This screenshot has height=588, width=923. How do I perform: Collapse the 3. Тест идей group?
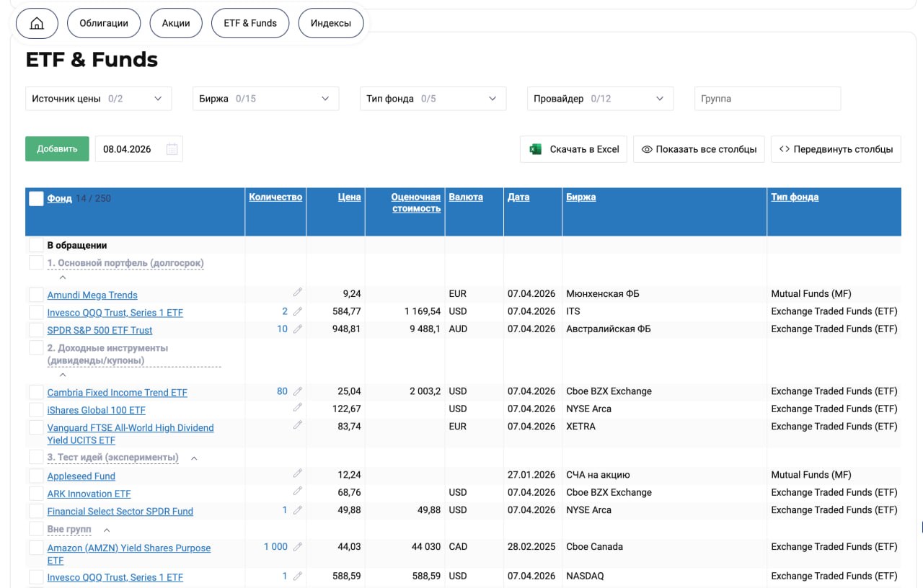(x=194, y=458)
